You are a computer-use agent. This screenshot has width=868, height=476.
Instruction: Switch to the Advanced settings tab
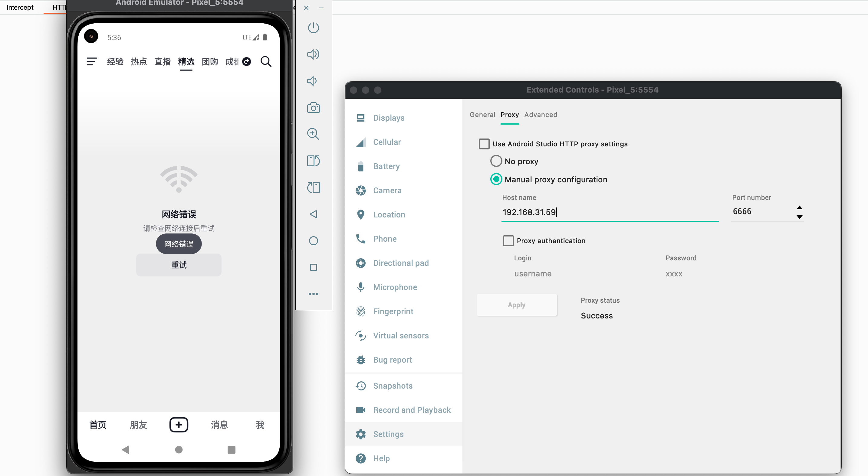541,115
